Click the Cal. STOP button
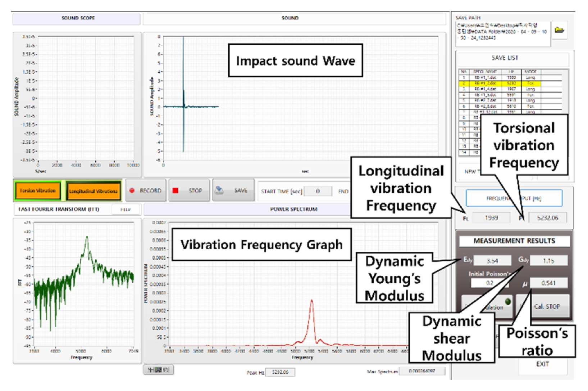The image size is (588, 391). click(x=546, y=306)
